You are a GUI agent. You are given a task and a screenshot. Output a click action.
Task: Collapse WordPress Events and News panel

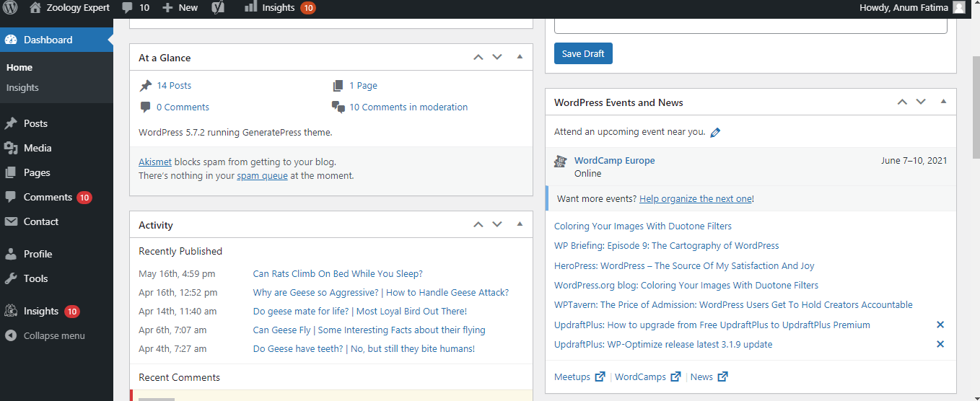[x=943, y=102]
